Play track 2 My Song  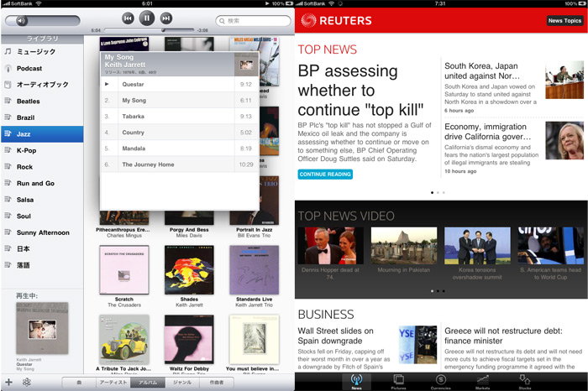point(180,101)
